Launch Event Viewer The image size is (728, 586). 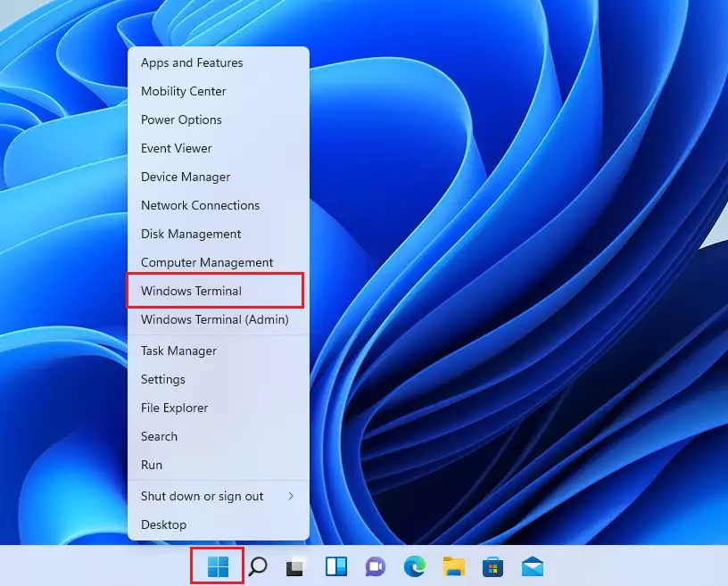(219, 148)
